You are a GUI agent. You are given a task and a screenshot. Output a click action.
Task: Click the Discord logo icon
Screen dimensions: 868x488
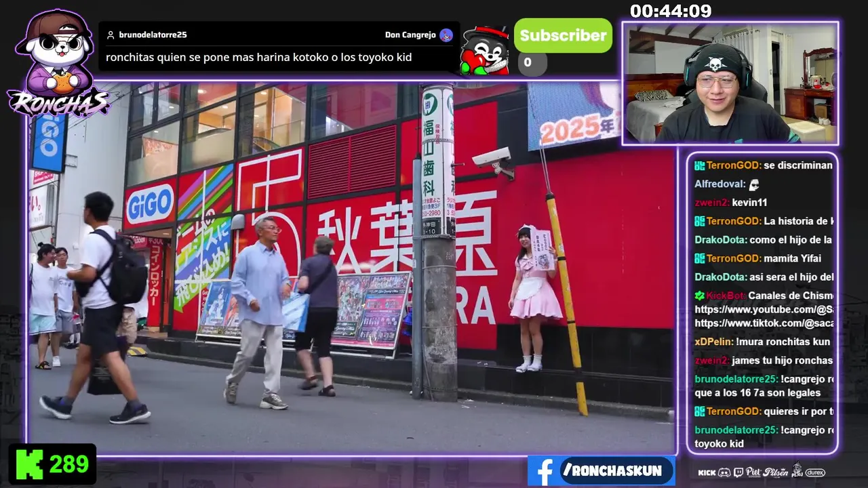click(724, 472)
